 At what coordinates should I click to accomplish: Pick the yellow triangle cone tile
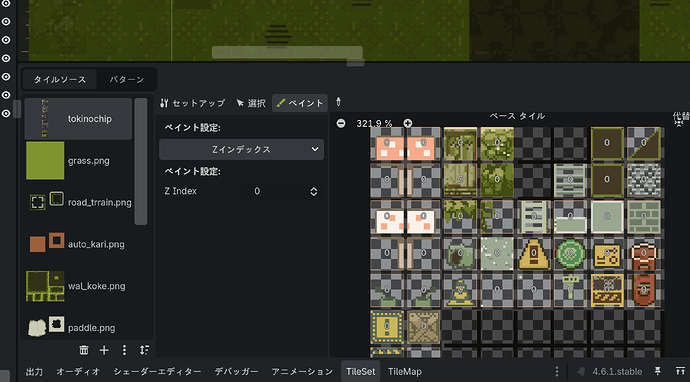click(534, 253)
